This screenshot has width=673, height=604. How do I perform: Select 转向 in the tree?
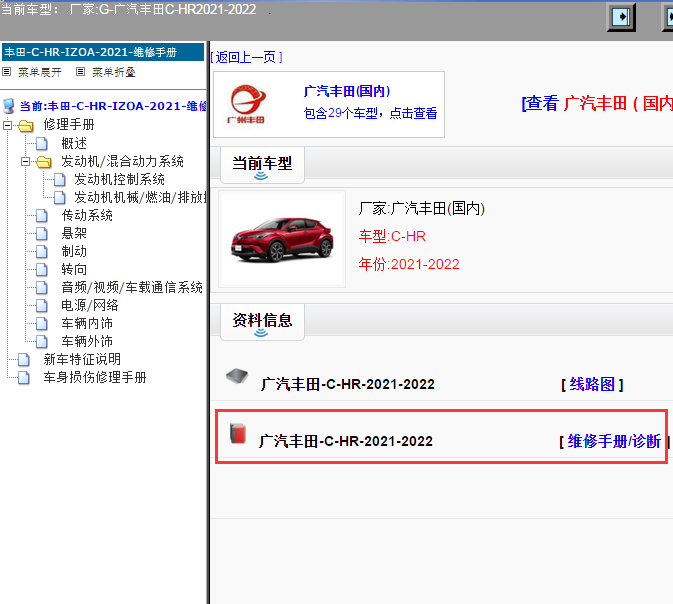74,270
